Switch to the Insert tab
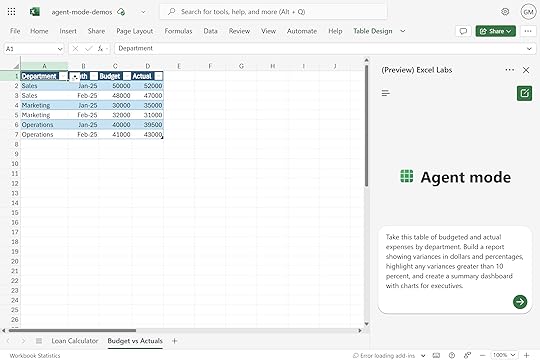The image size is (540, 360). pos(68,31)
